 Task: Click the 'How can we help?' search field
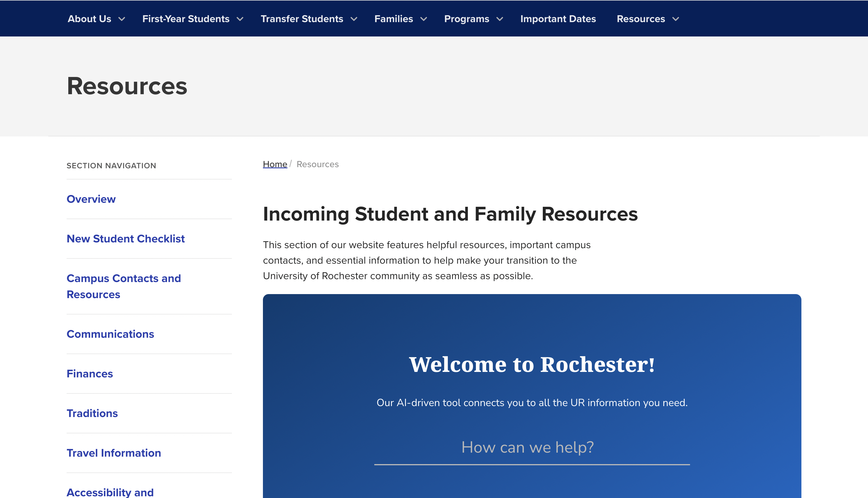click(x=532, y=448)
